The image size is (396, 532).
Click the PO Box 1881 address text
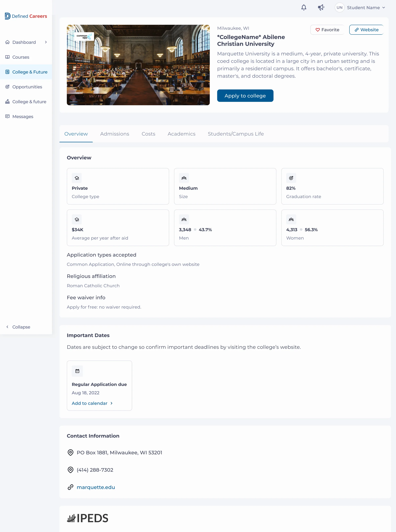[x=119, y=453]
